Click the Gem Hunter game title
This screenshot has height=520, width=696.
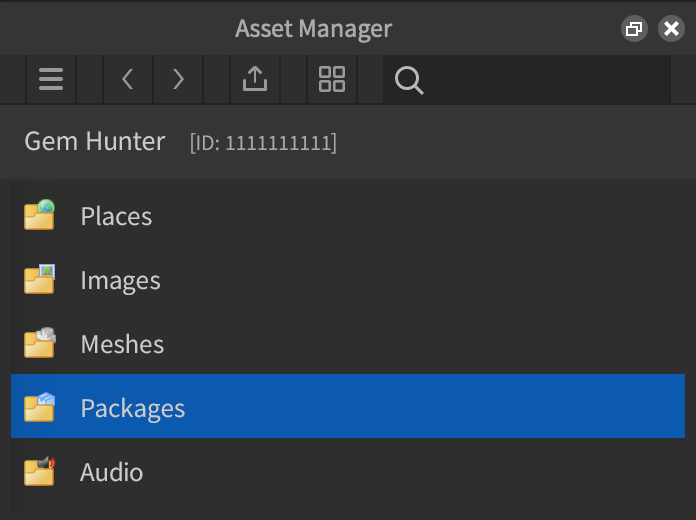[95, 141]
